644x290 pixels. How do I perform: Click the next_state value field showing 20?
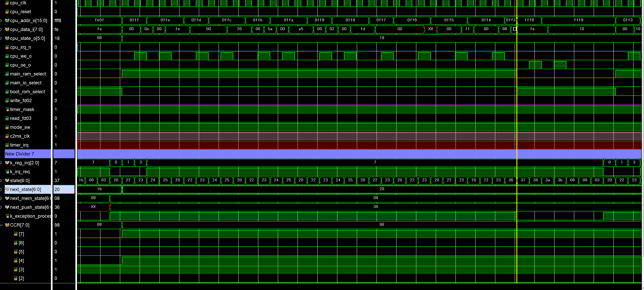pyautogui.click(x=64, y=189)
